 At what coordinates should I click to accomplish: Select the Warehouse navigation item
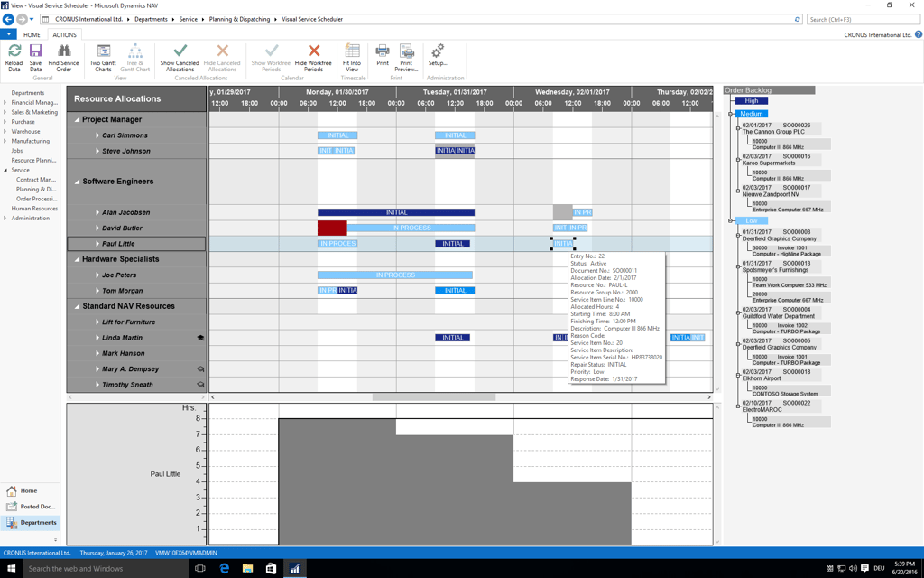click(x=25, y=132)
